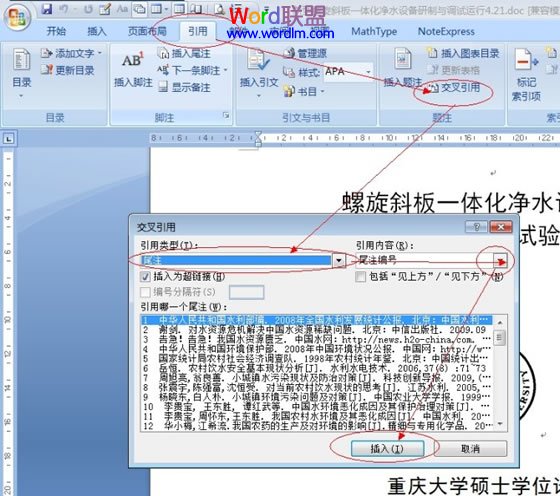The width and height of the screenshot is (560, 496).
Task: Select endnote 3 告急 我国水资源匮乏
Action: tap(316, 339)
